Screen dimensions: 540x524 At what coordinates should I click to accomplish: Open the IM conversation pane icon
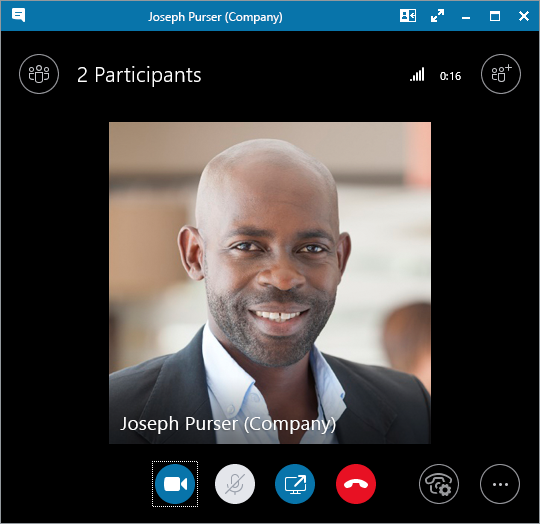(x=18, y=15)
